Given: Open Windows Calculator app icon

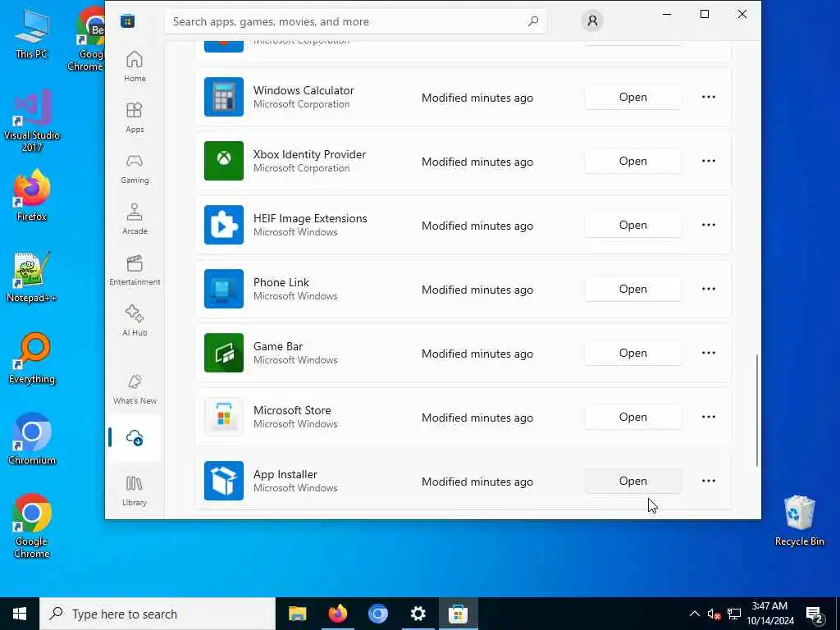Looking at the screenshot, I should coord(223,97).
